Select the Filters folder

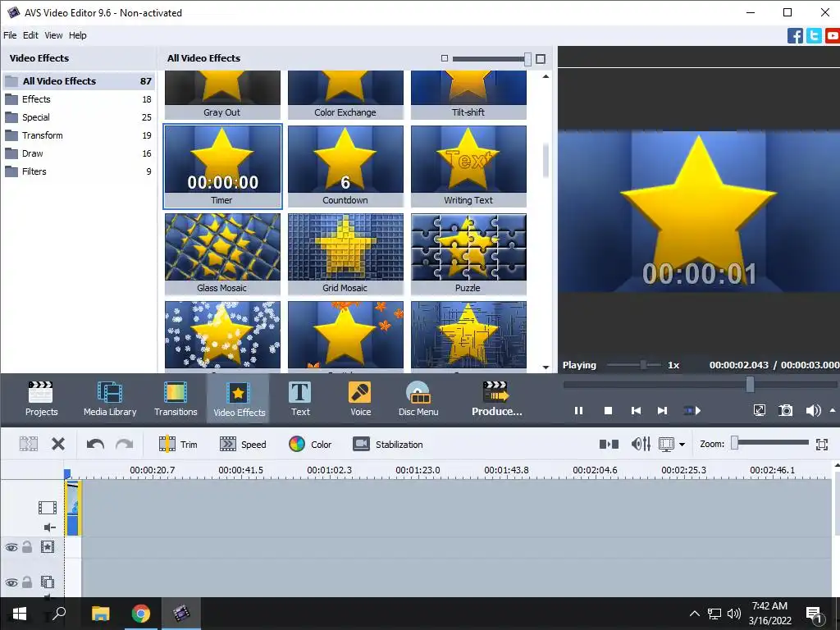(x=79, y=171)
